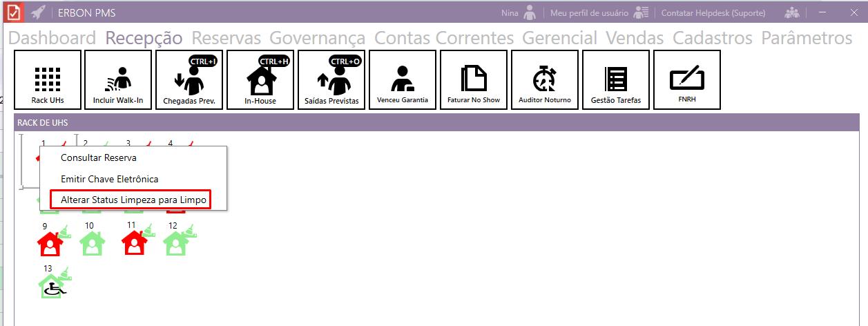
Task: Click Venceu Garantia icon
Action: tap(403, 80)
